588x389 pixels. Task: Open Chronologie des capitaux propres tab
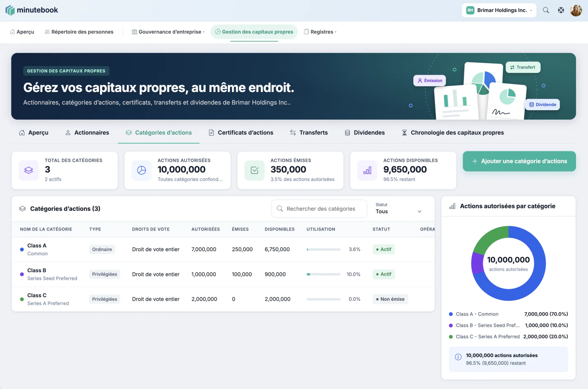pyautogui.click(x=453, y=132)
